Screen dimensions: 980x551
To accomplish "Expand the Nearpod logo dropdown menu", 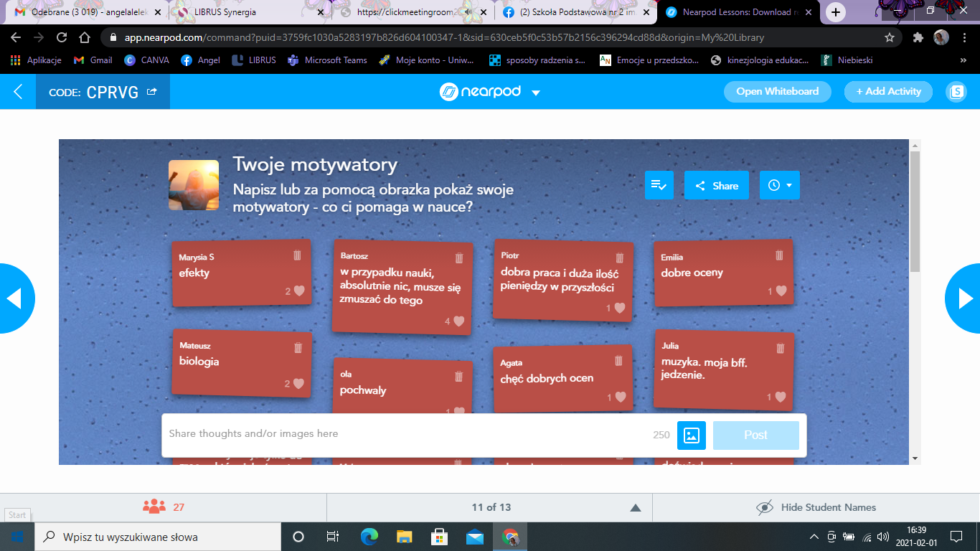I will coord(535,93).
